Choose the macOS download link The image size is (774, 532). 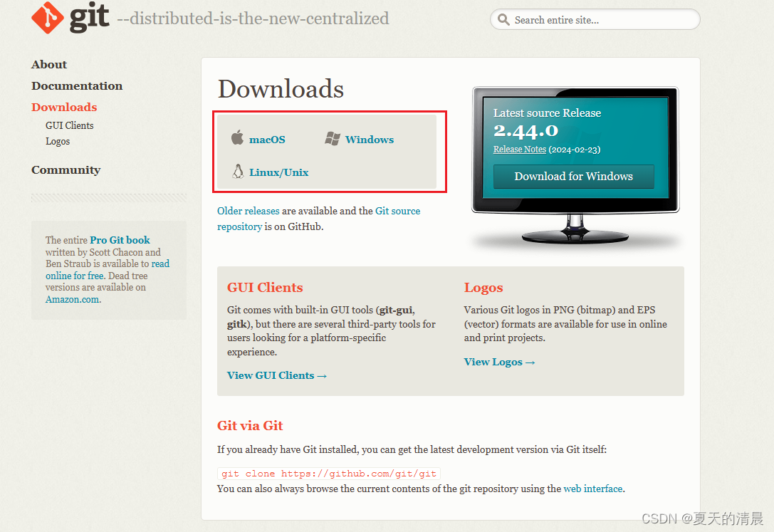point(267,140)
